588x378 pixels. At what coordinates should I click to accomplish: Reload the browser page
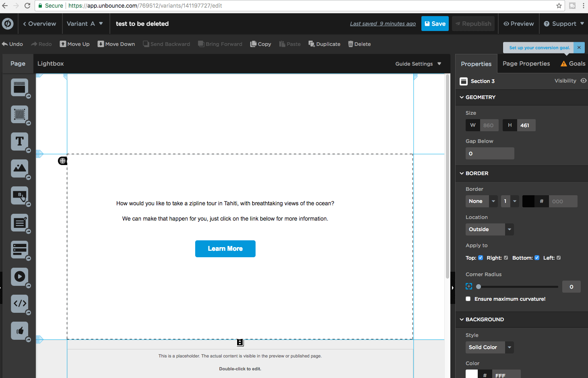27,6
